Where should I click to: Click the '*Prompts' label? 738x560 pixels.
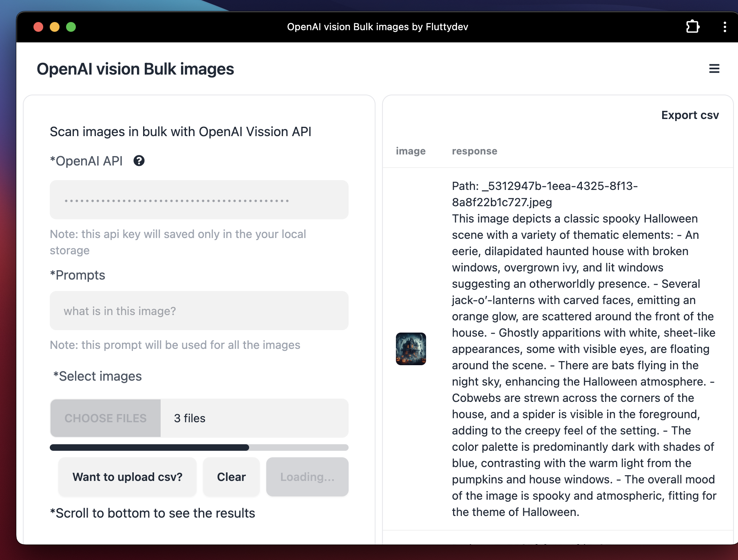pos(77,275)
